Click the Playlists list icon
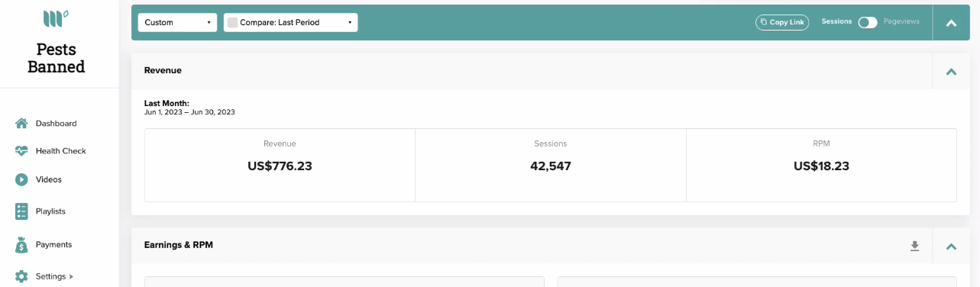Screen dimensions: 980x287 pyautogui.click(x=21, y=211)
